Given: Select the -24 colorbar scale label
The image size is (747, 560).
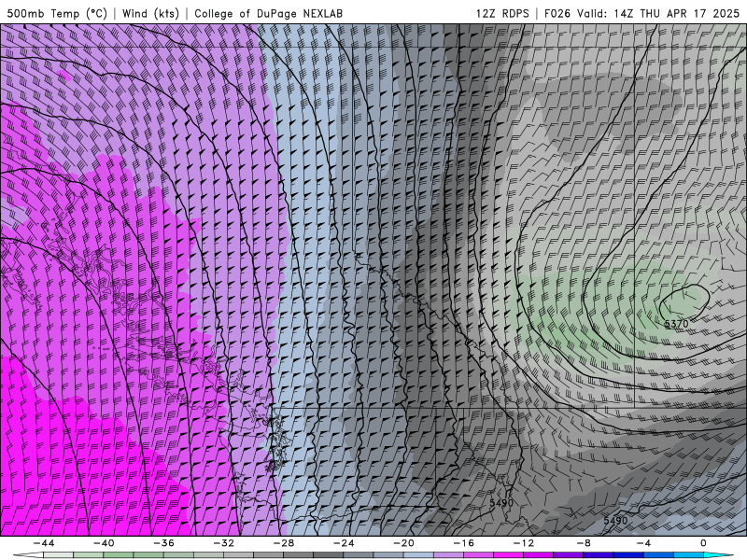Looking at the screenshot, I should tap(344, 543).
